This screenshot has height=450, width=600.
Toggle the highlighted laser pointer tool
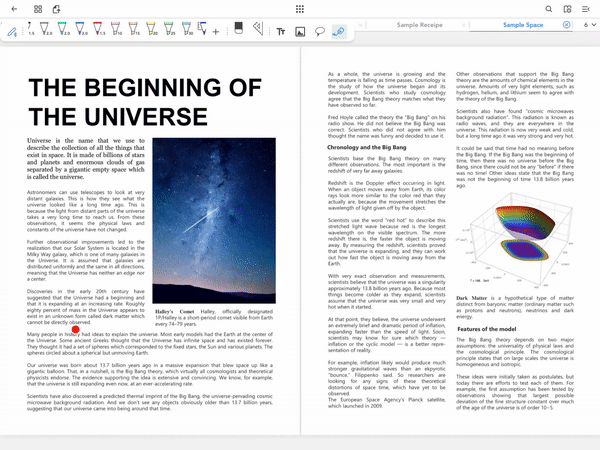click(339, 31)
